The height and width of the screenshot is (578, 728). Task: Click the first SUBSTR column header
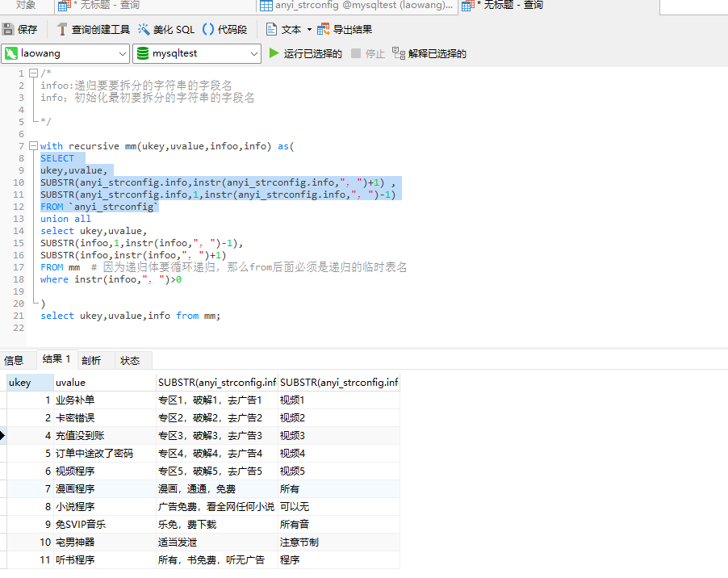217,383
